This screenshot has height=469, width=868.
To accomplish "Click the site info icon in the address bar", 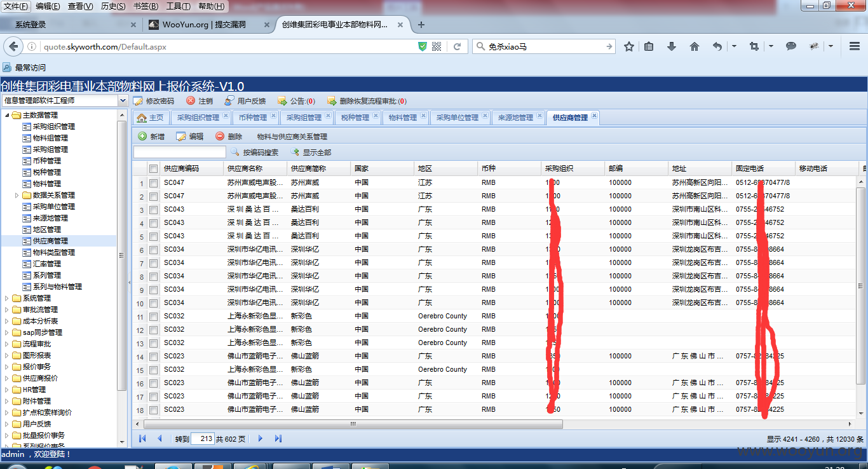I will tap(32, 46).
